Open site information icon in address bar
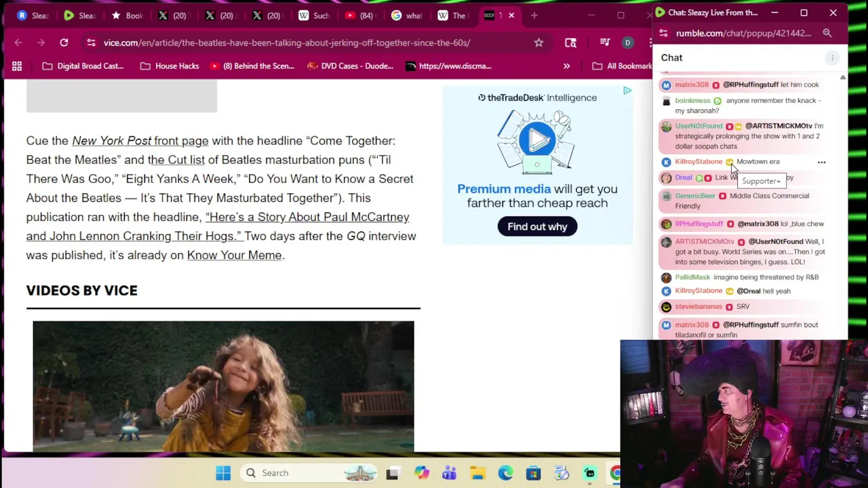The image size is (868, 488). tap(91, 43)
